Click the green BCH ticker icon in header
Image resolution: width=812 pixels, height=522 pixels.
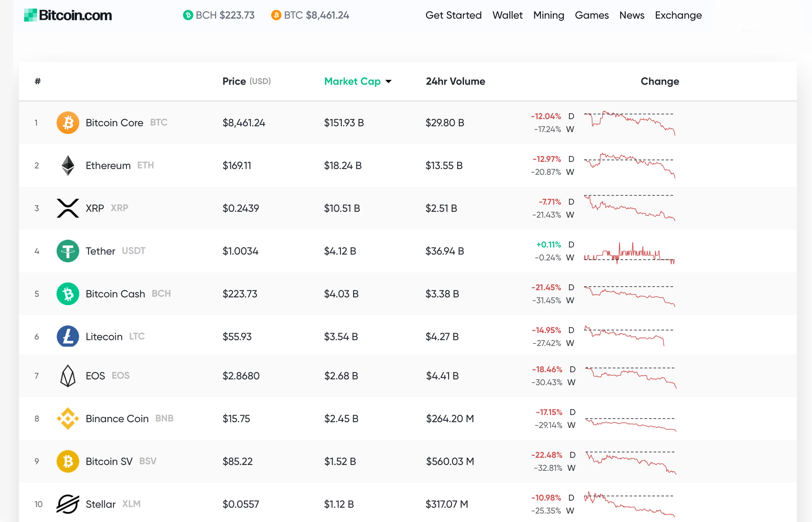pyautogui.click(x=188, y=15)
